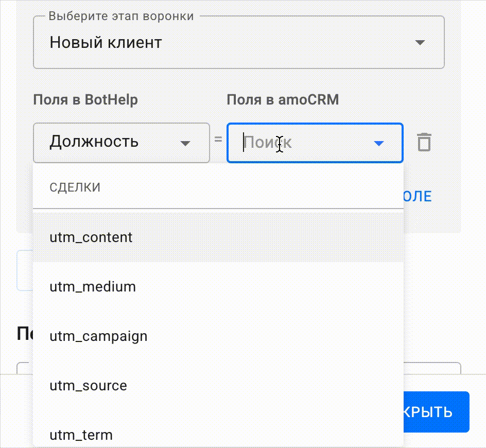486x448 pixels.
Task: Click the Поля в BotHelp column heading
Action: tap(85, 99)
